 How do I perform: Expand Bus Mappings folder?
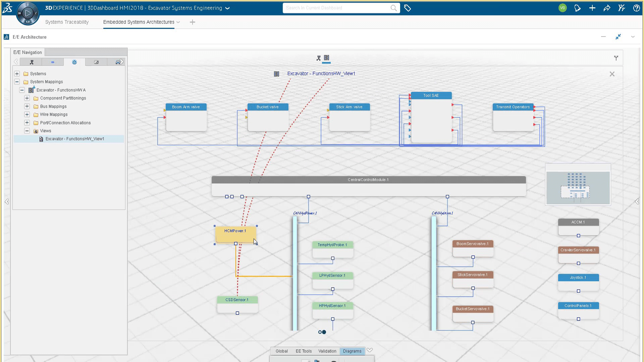click(x=27, y=106)
